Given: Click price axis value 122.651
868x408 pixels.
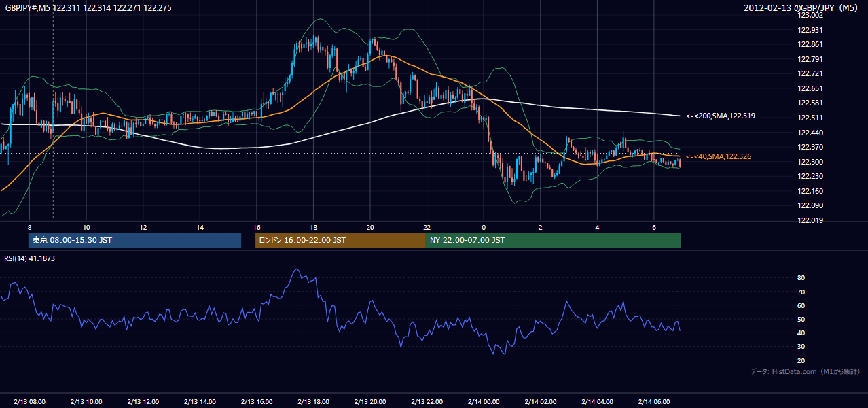Looking at the screenshot, I should coord(810,88).
